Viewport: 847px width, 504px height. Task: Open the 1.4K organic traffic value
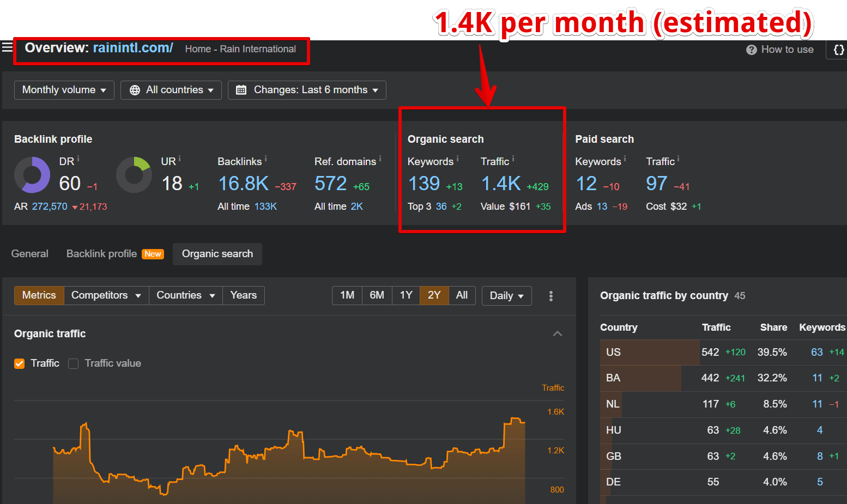pyautogui.click(x=501, y=184)
